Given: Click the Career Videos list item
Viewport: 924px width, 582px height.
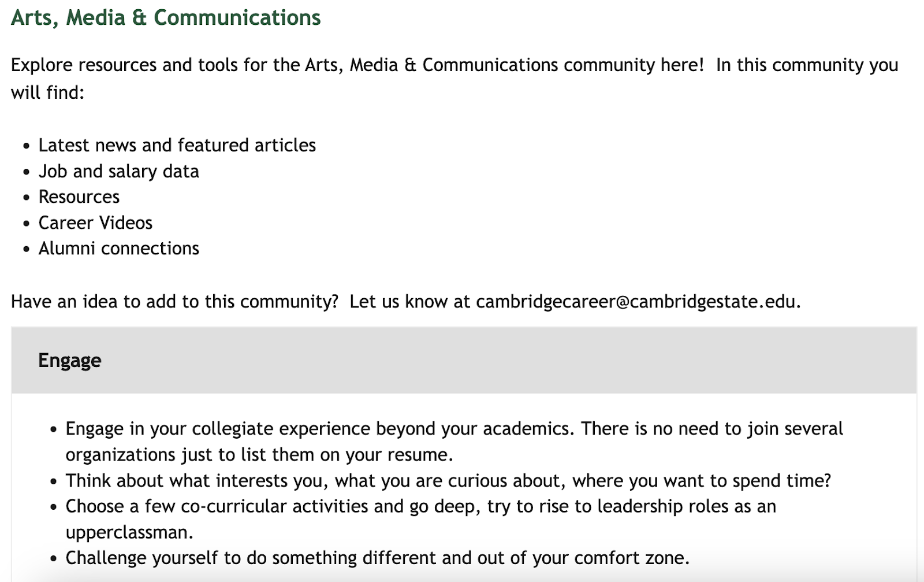Looking at the screenshot, I should click(95, 223).
